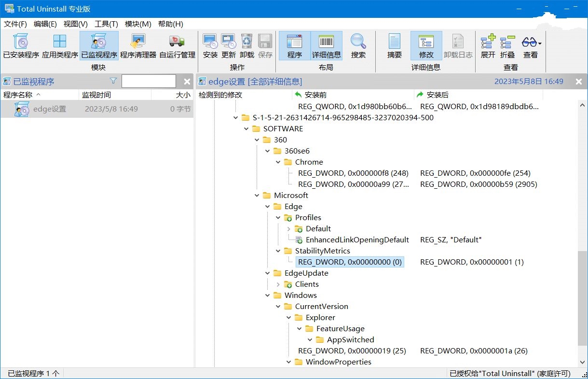This screenshot has width=588, height=379.
Task: Open the 编辑(E) menu
Action: [45, 24]
